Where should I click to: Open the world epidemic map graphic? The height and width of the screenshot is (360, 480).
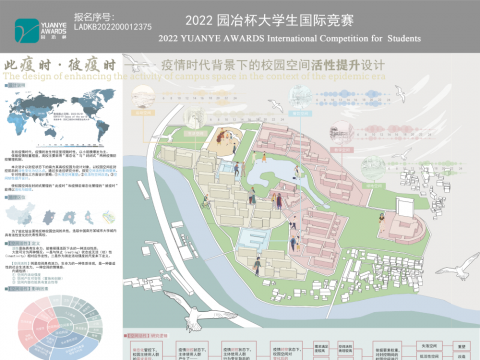click(60, 116)
